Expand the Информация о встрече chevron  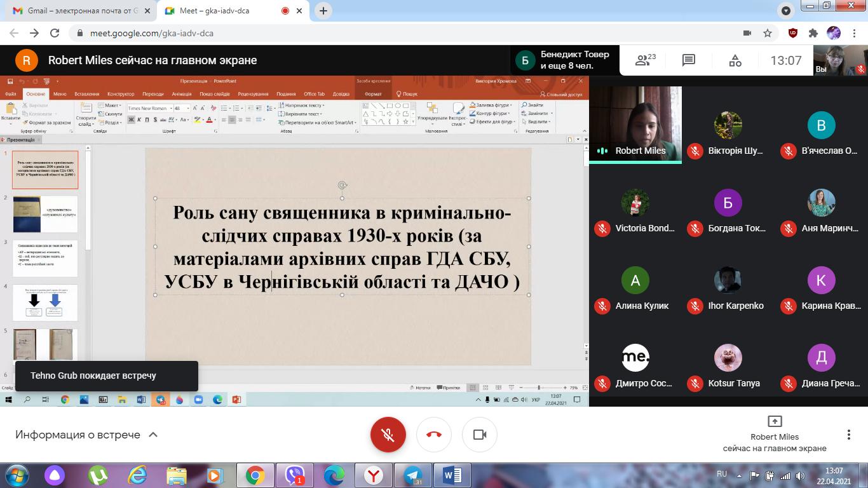click(x=153, y=435)
